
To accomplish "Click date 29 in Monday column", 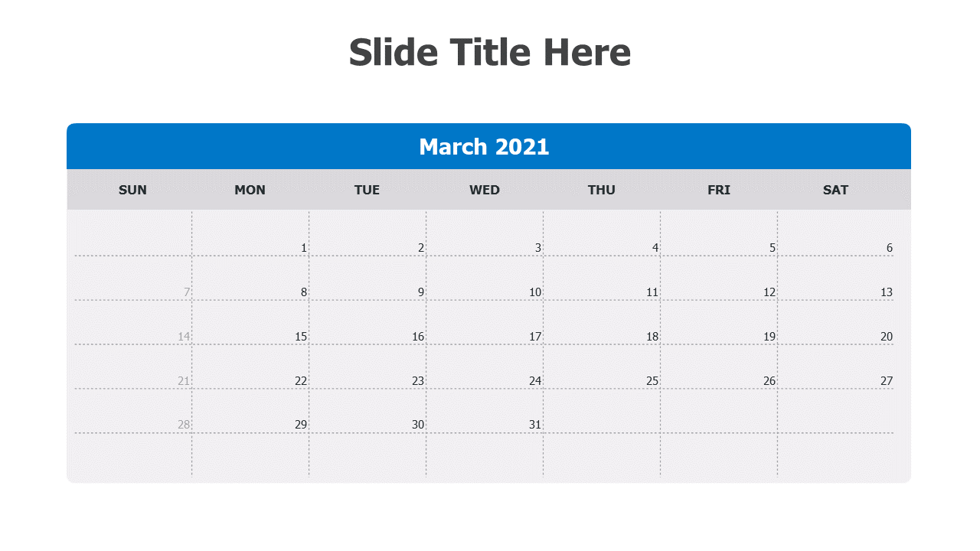I will 301,425.
